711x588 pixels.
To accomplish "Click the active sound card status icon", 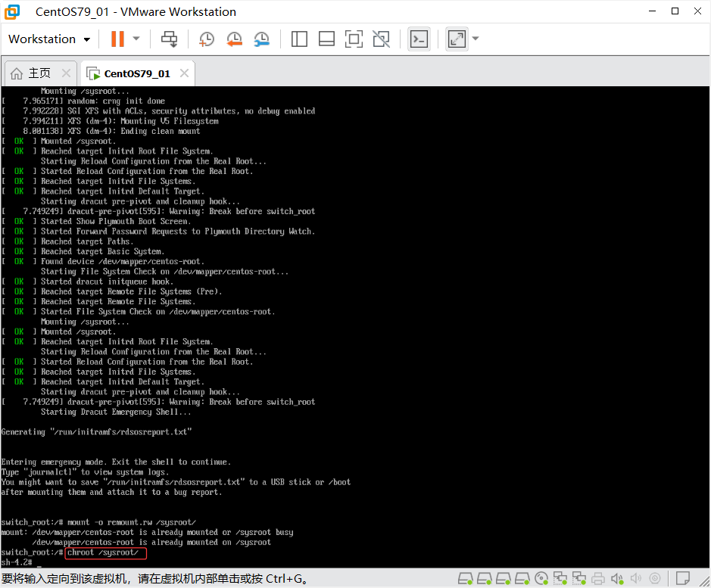I will [617, 578].
